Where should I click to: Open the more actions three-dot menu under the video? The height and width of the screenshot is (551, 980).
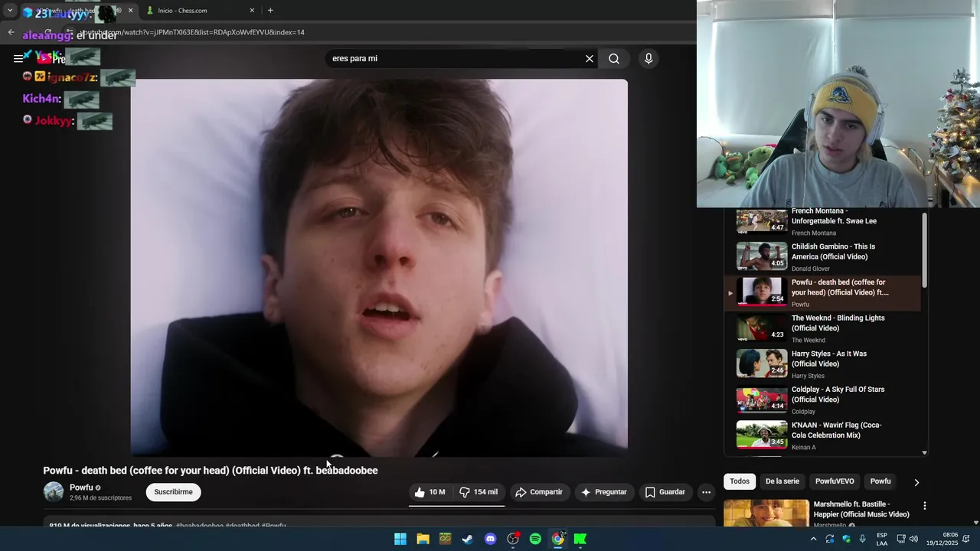click(706, 492)
